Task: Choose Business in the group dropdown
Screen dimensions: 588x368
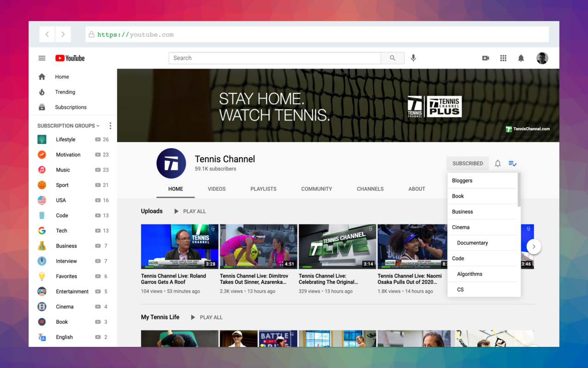Action: coord(482,212)
